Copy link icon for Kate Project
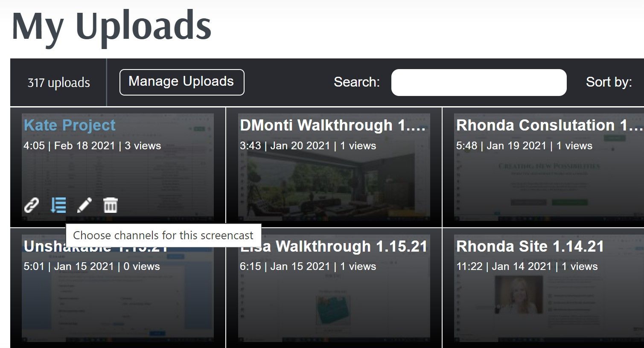This screenshot has height=348, width=644. (x=32, y=205)
